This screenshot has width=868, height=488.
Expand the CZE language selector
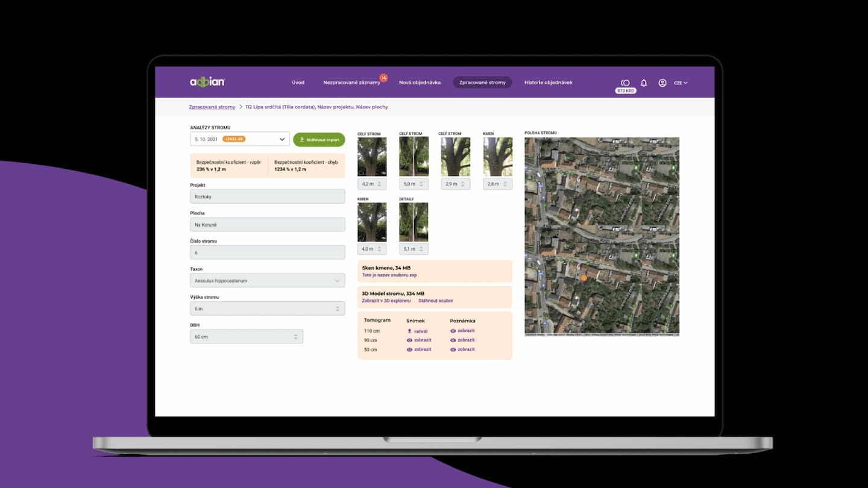point(680,83)
